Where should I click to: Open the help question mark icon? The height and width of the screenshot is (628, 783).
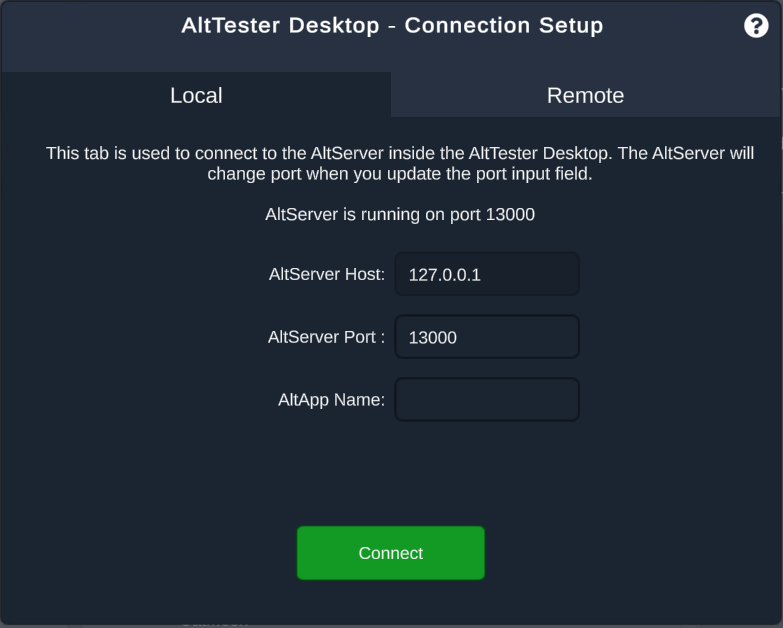756,25
